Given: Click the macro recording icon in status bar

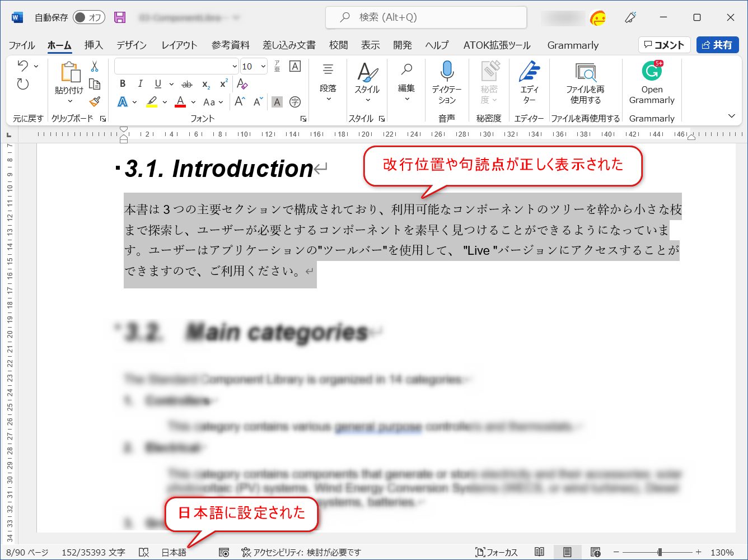Looking at the screenshot, I should click(x=224, y=552).
